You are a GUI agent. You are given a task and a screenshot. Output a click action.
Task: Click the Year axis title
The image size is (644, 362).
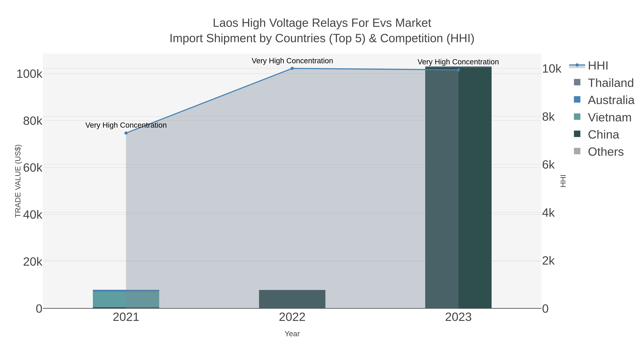[x=292, y=334]
